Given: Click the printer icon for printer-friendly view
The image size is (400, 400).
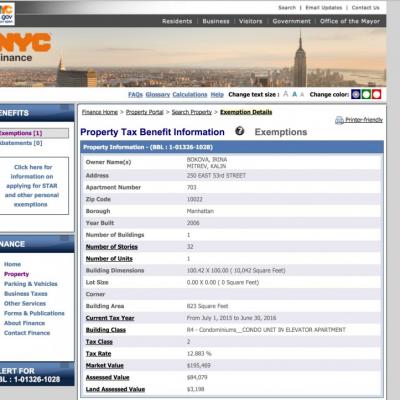Looking at the screenshot, I should pos(339,120).
